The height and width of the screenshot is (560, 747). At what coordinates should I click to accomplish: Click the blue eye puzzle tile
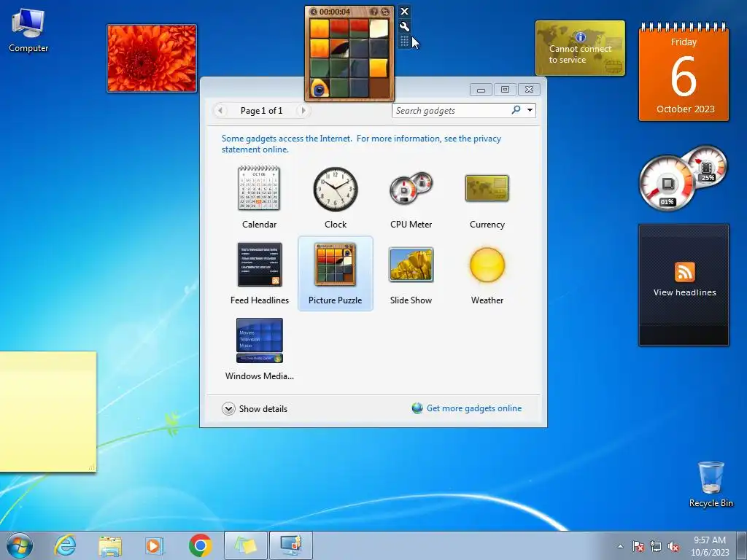click(320, 88)
